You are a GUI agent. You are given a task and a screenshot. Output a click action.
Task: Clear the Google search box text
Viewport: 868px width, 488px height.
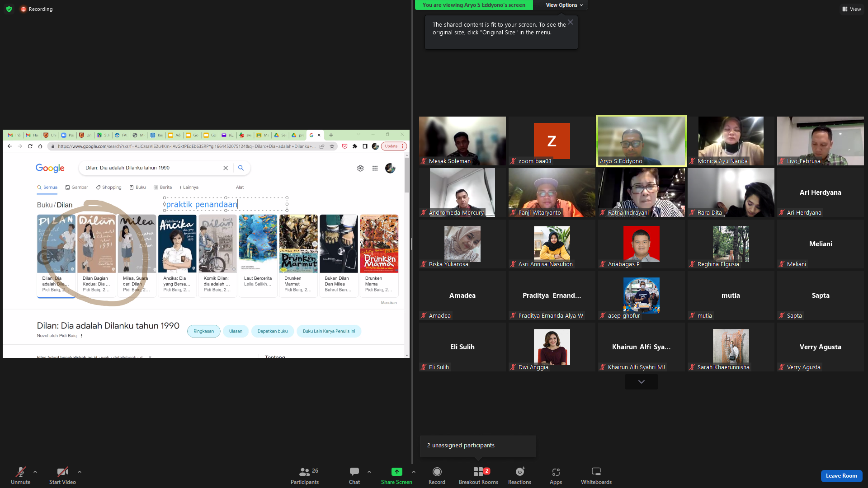(226, 168)
